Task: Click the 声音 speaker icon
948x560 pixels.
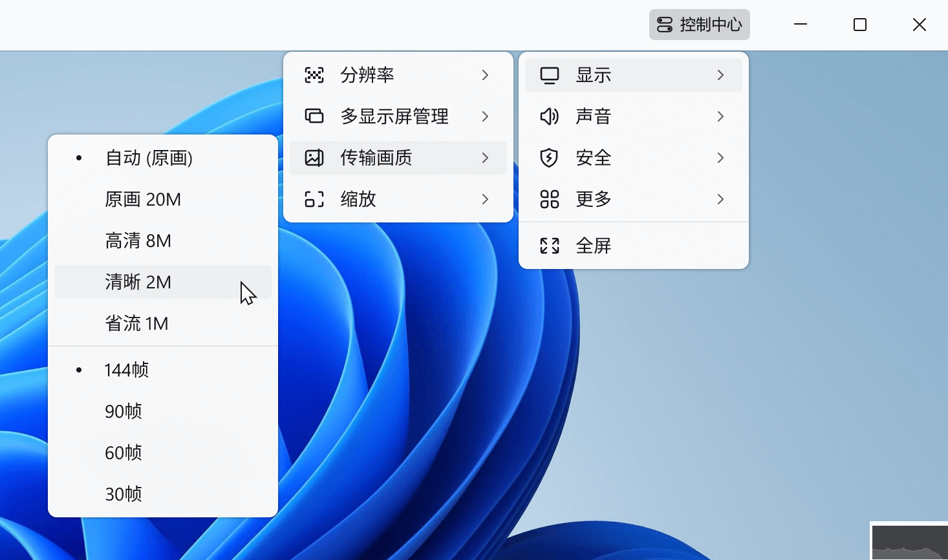Action: pos(549,116)
